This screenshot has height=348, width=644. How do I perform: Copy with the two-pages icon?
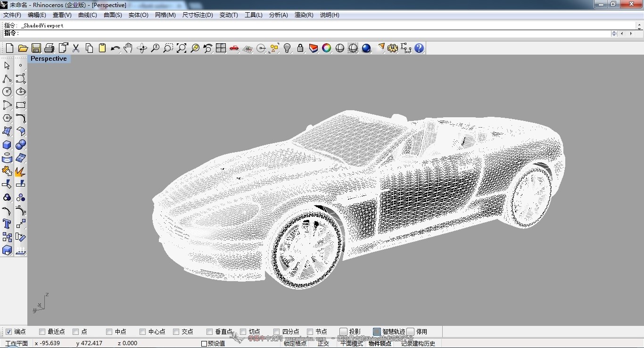tap(89, 48)
